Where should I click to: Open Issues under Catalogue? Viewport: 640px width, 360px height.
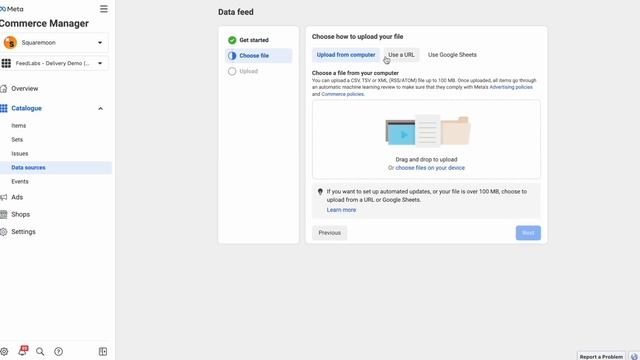20,153
